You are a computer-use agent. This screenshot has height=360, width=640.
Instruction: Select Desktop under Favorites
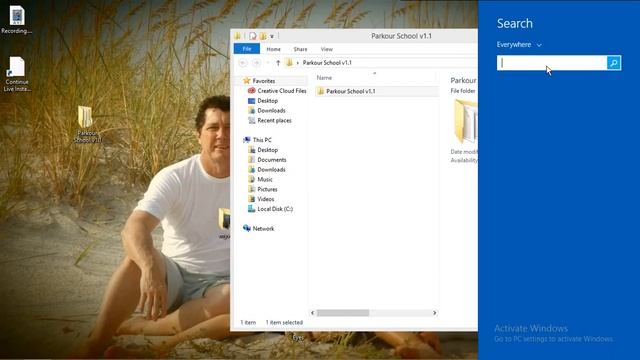tap(267, 100)
